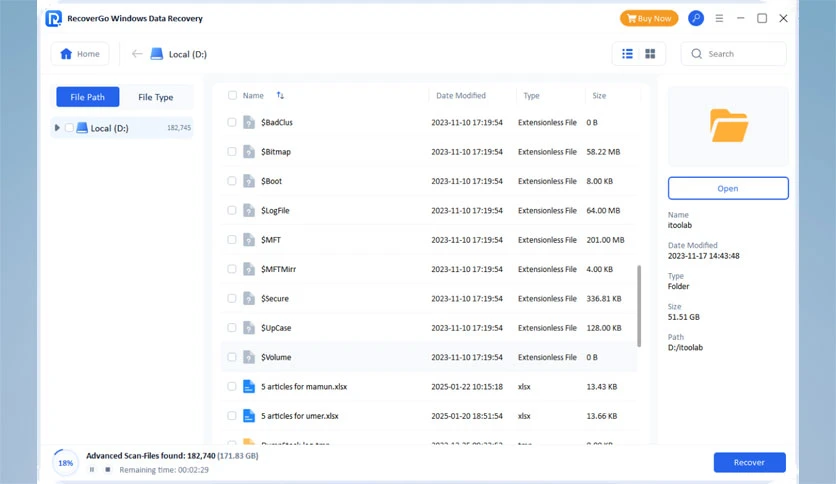
Task: Sort by the Name column header
Action: click(x=253, y=95)
